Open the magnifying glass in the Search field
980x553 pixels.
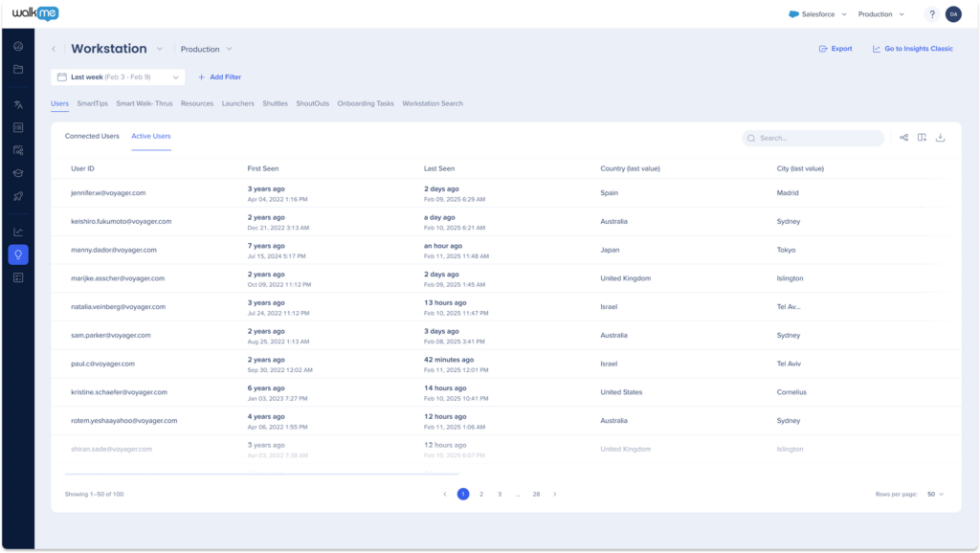coord(751,138)
